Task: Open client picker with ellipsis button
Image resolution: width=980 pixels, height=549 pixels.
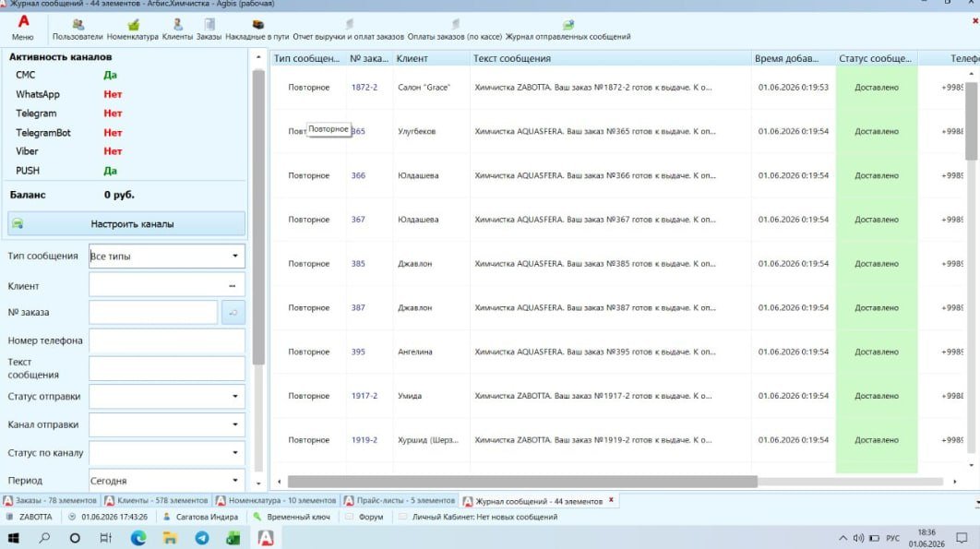Action: 232,286
